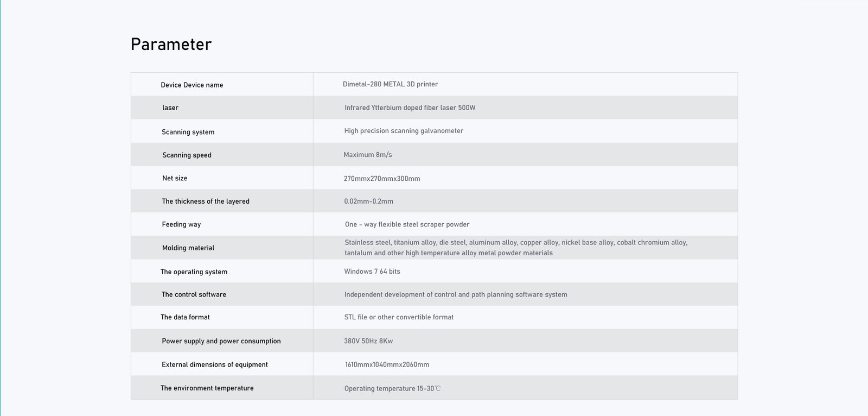Select the 0.02mm-0.2mm layer thickness value
The width and height of the screenshot is (868, 416).
368,201
